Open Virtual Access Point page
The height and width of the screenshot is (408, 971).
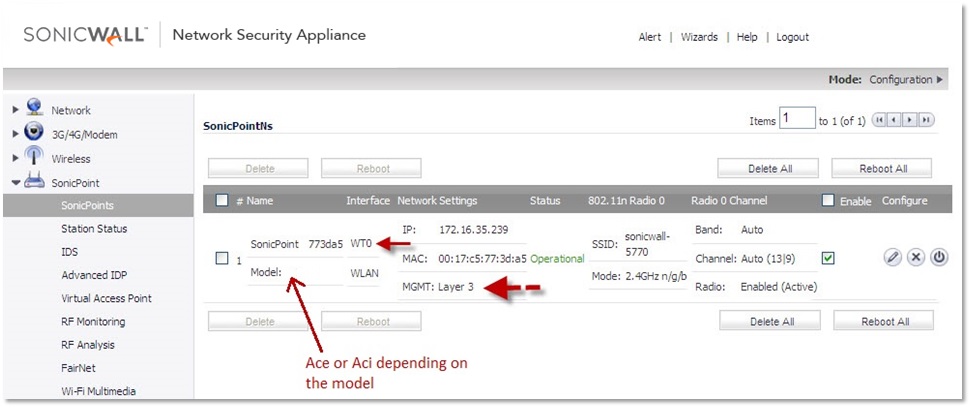(107, 298)
